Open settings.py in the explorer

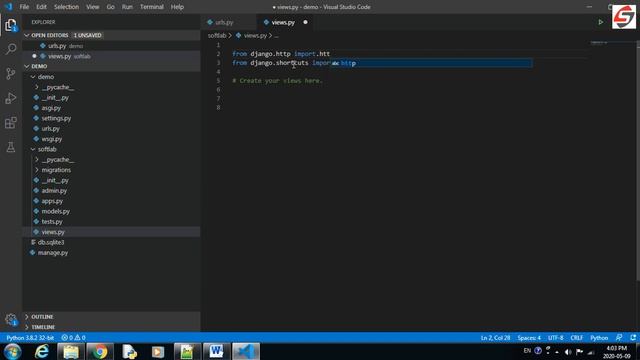[x=111, y=118]
